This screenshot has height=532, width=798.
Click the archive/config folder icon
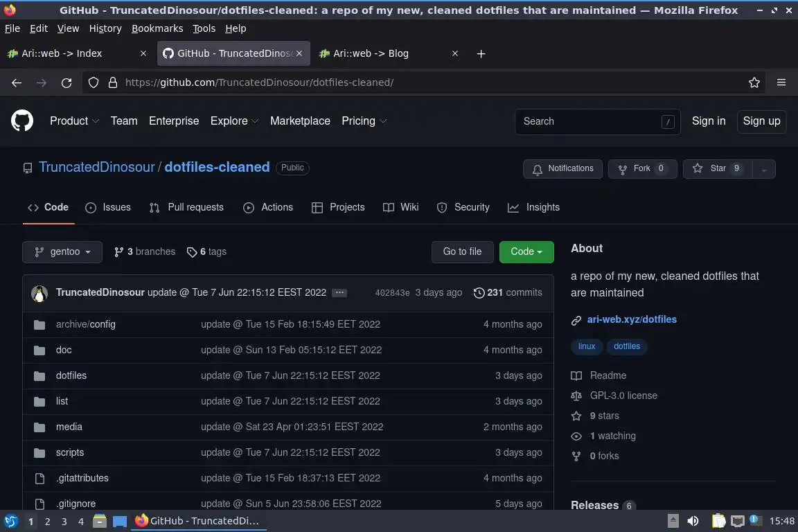click(39, 325)
